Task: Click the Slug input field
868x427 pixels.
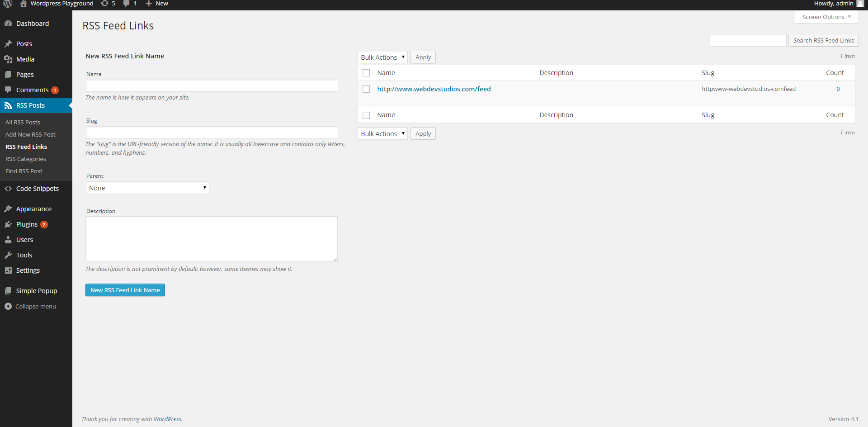Action: (x=212, y=133)
